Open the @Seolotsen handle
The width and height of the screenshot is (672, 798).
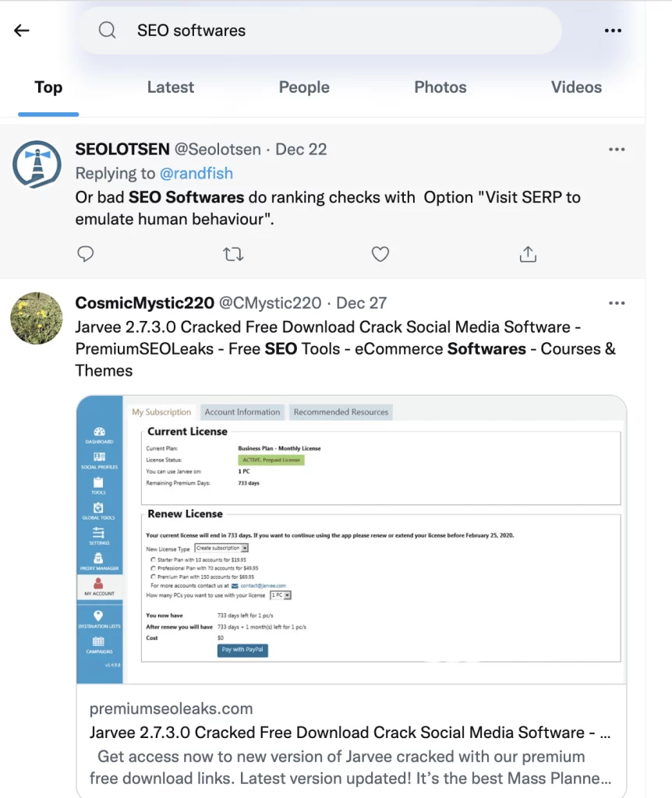click(x=218, y=150)
